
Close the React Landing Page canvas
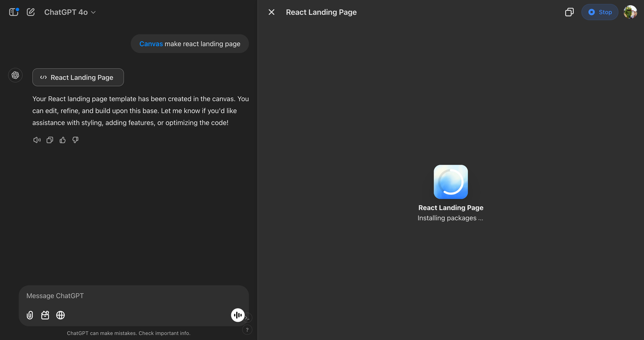pyautogui.click(x=272, y=12)
